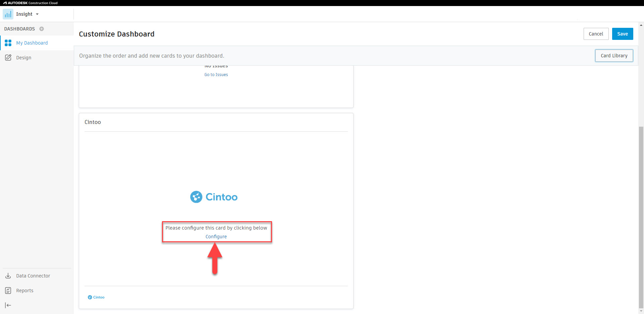The image size is (644, 314).
Task: Click the Data Connector download icon
Action: [8, 276]
